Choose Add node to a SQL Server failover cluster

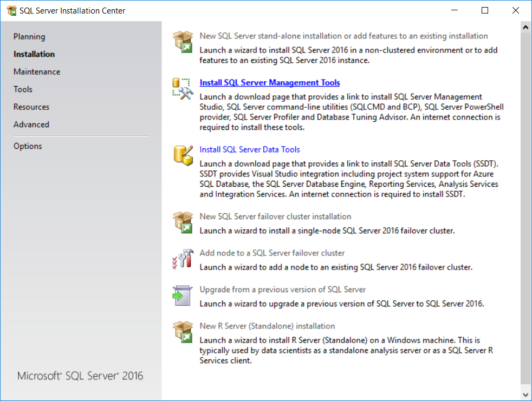(272, 253)
